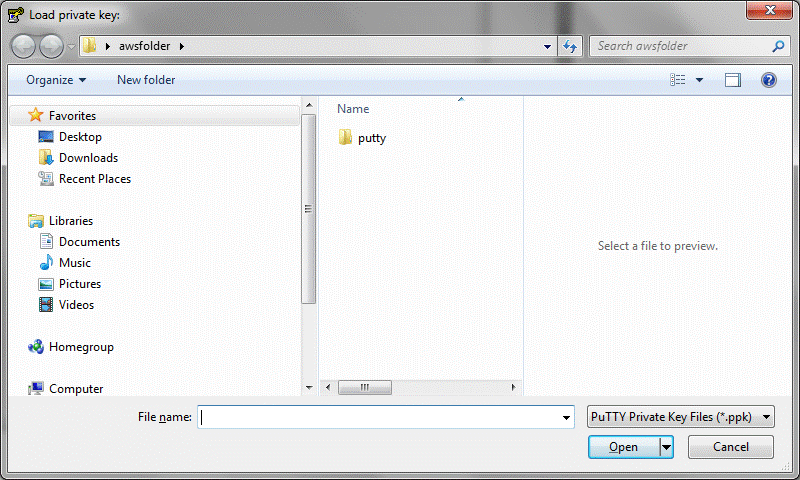Click the Favorites star icon
Image resolution: width=800 pixels, height=480 pixels.
pyautogui.click(x=35, y=115)
